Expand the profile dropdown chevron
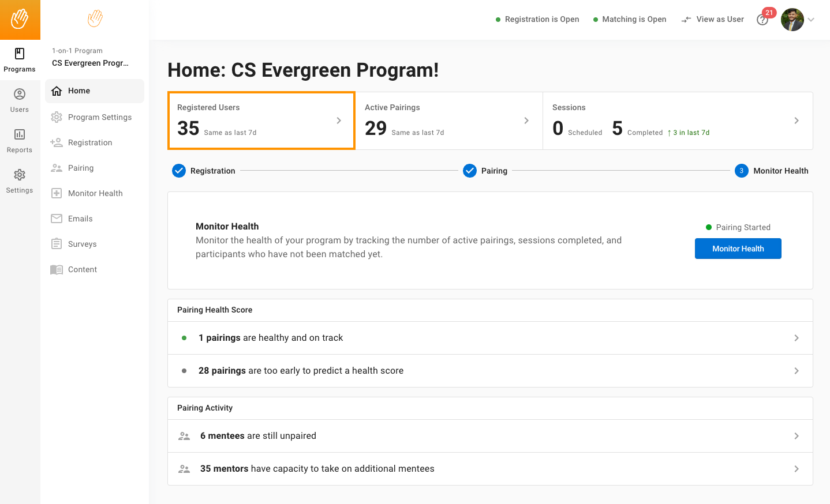 click(811, 20)
